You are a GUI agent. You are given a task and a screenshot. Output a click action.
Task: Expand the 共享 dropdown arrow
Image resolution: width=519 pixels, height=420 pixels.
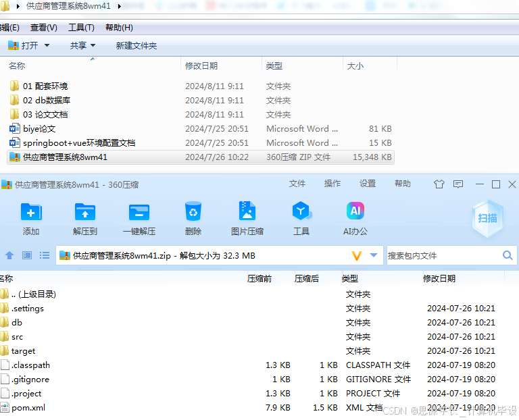pos(93,45)
